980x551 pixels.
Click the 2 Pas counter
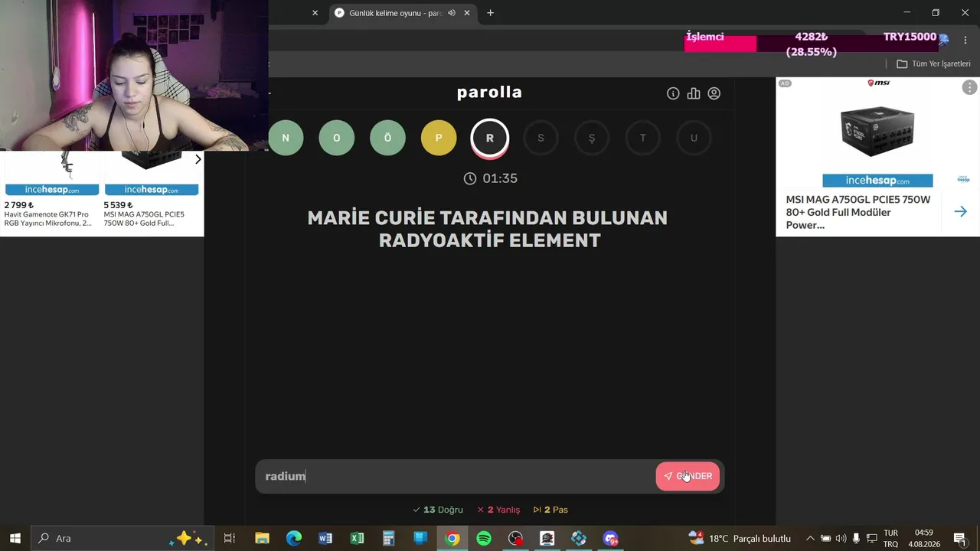point(550,510)
